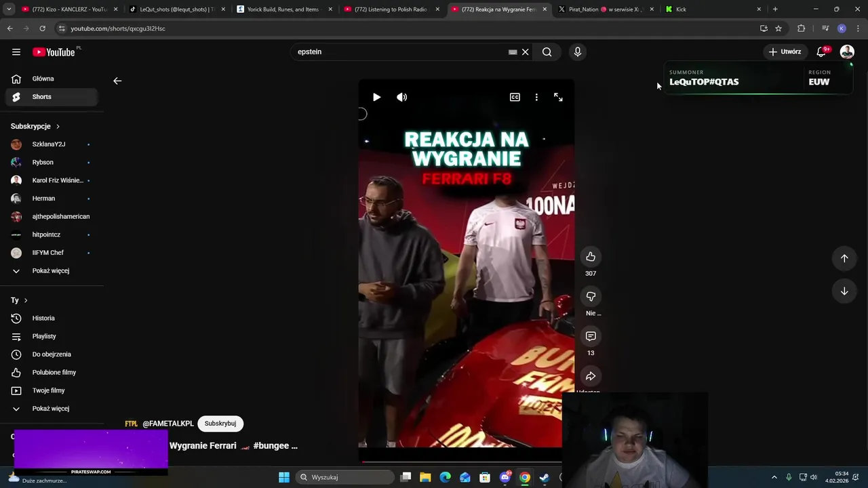Open the YouTube notifications bell

[821, 52]
